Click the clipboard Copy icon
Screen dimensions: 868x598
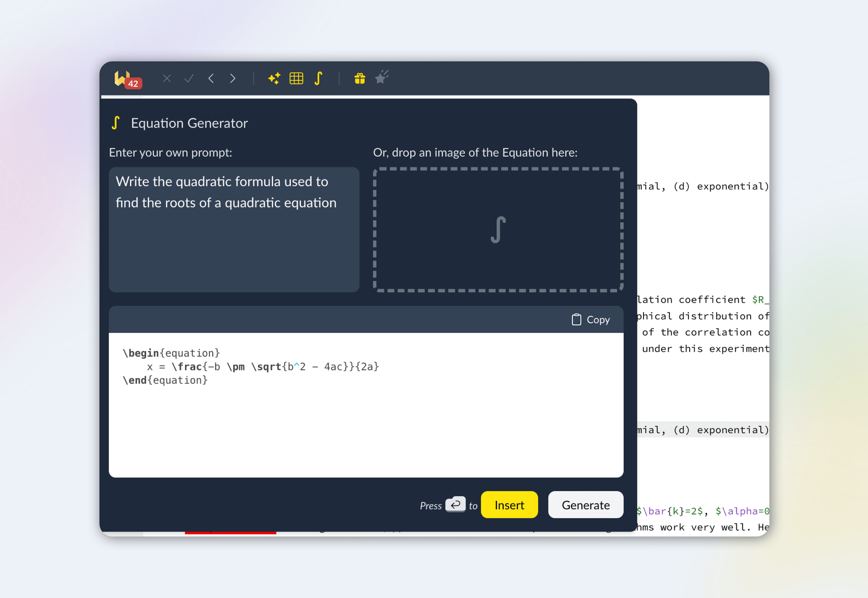tap(576, 320)
